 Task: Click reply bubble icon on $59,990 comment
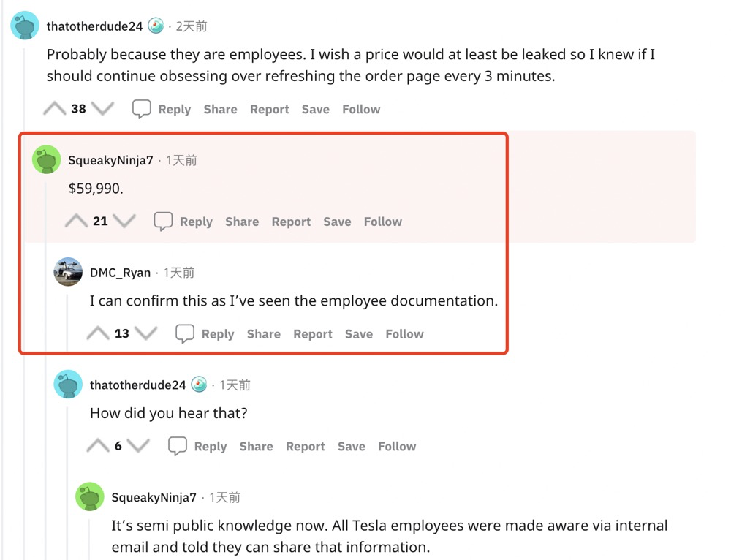click(163, 222)
